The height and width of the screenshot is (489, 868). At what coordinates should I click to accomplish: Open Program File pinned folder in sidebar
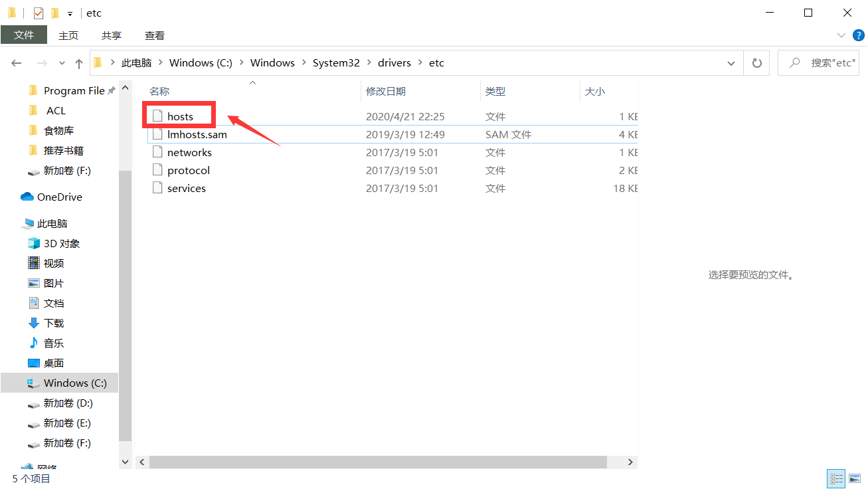point(72,90)
